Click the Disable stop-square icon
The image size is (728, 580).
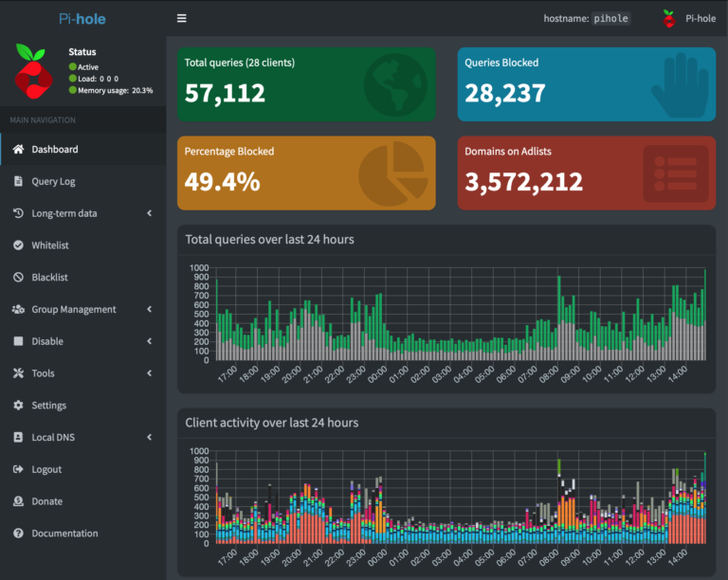tap(18, 341)
